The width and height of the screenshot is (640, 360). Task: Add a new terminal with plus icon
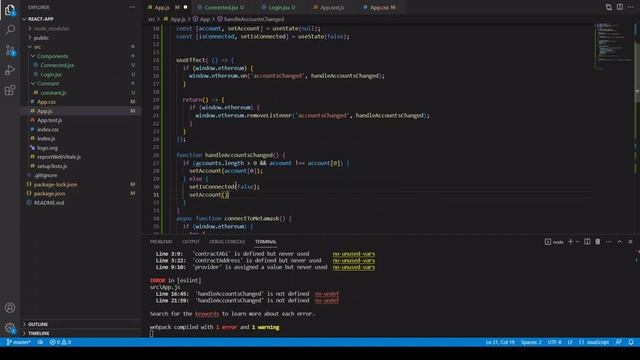click(x=571, y=242)
